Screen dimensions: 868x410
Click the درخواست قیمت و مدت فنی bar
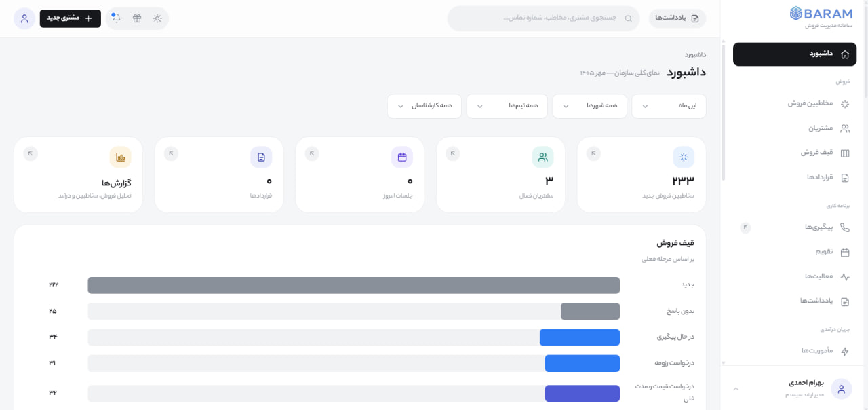pos(583,394)
